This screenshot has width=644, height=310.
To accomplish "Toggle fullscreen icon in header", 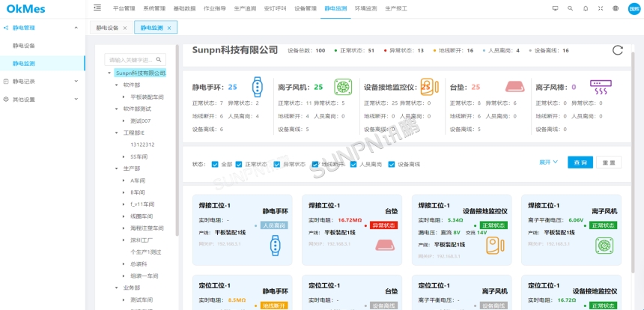I will click(601, 8).
